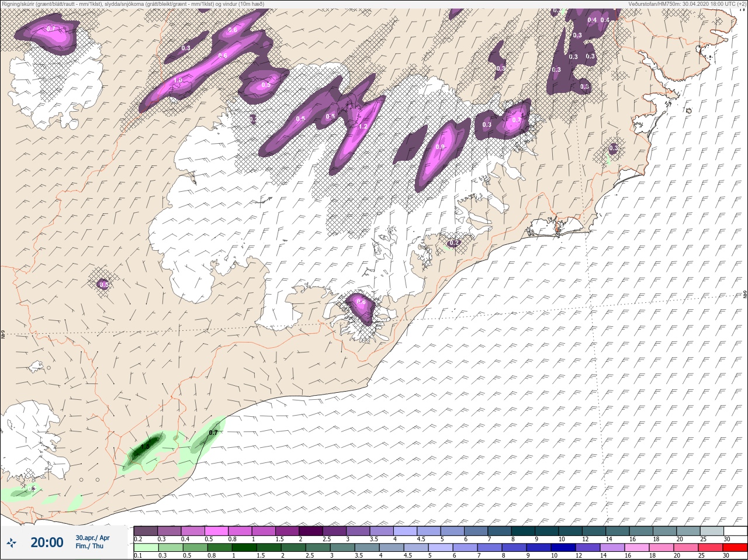The image size is (748, 560).
Task: Pick pale pink swatch labeled 16 in bottom legend
Action: coord(637,548)
